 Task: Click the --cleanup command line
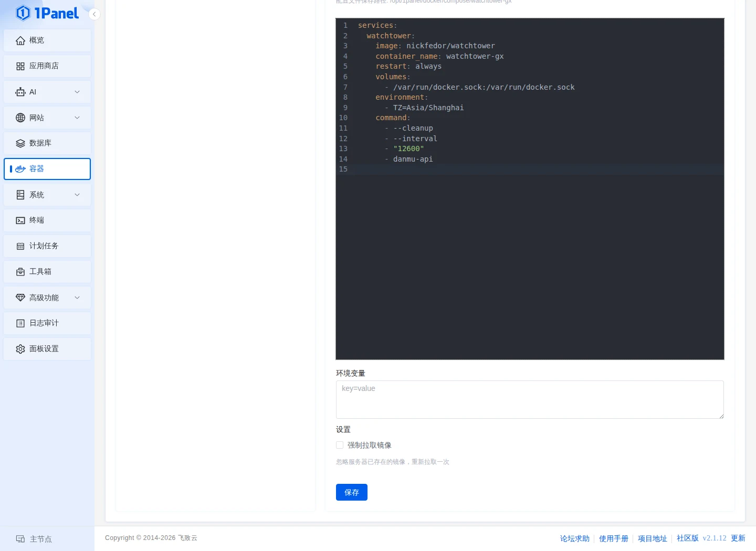(413, 128)
